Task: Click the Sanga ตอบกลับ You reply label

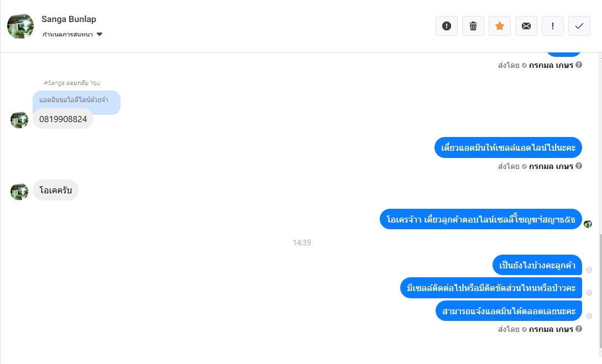Action: click(72, 83)
